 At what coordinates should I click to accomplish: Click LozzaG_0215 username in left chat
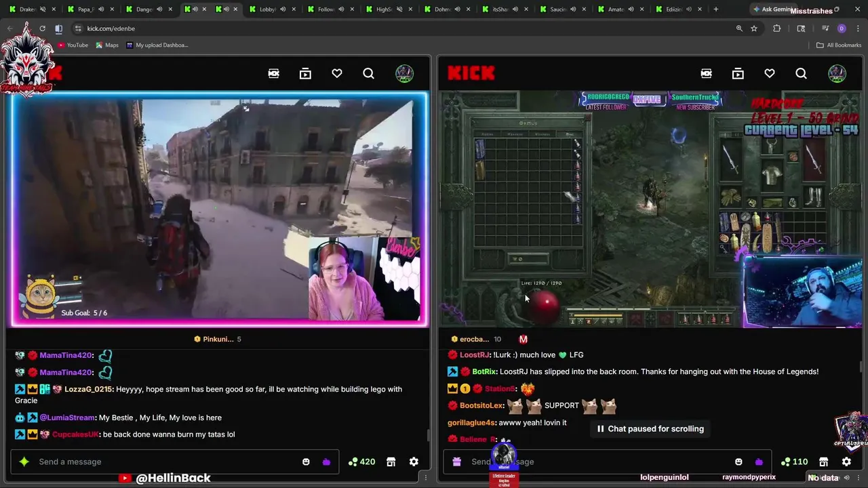(88, 389)
